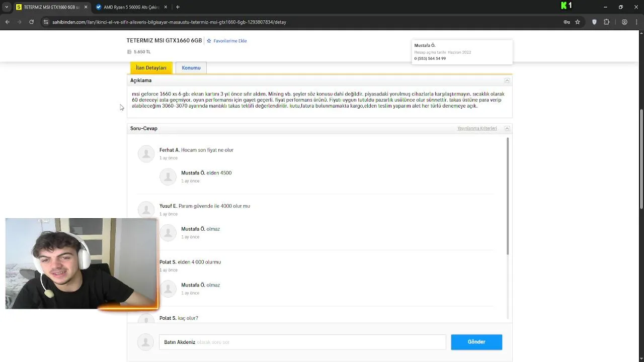Open a new browser tab
Image resolution: width=644 pixels, height=362 pixels.
pyautogui.click(x=178, y=7)
